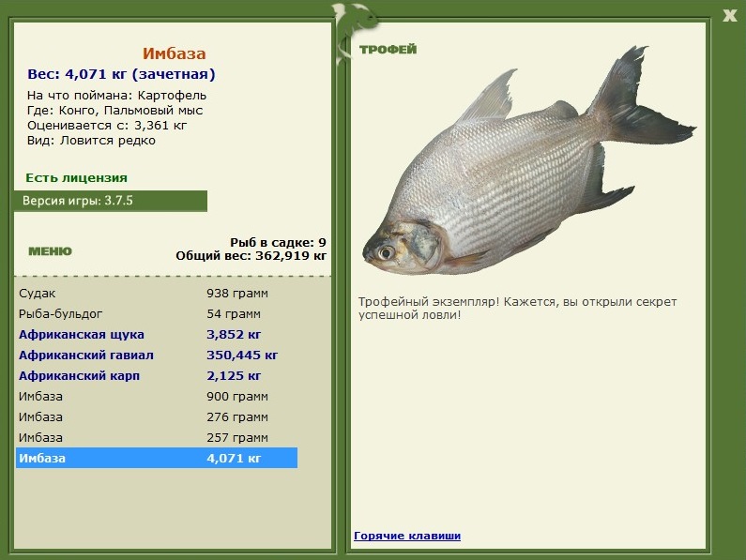Click the Версия игры: 3.7.5 bar

point(111,201)
